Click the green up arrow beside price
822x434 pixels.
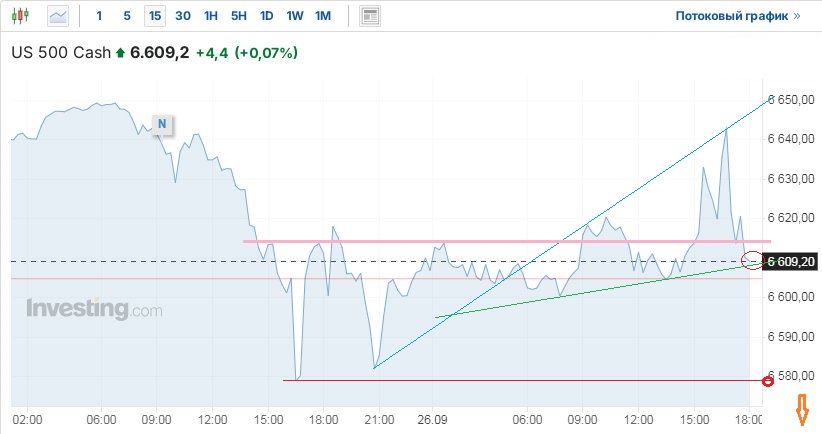pos(121,53)
